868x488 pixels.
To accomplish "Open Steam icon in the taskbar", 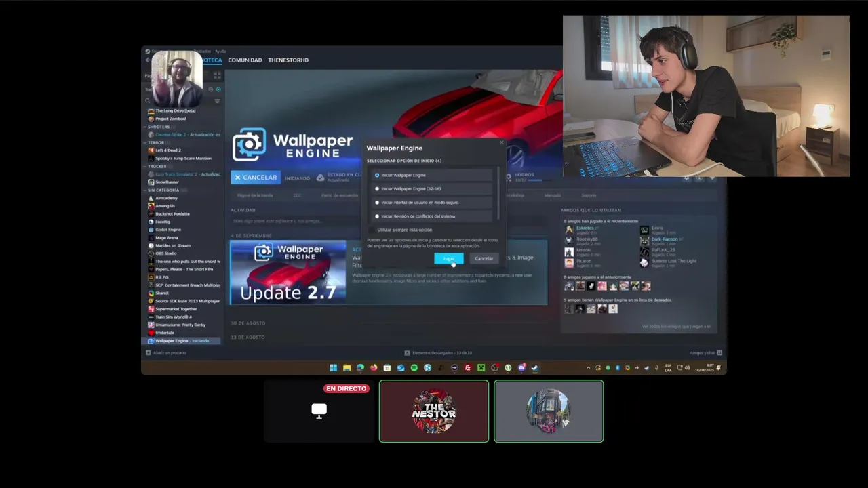I will click(534, 368).
